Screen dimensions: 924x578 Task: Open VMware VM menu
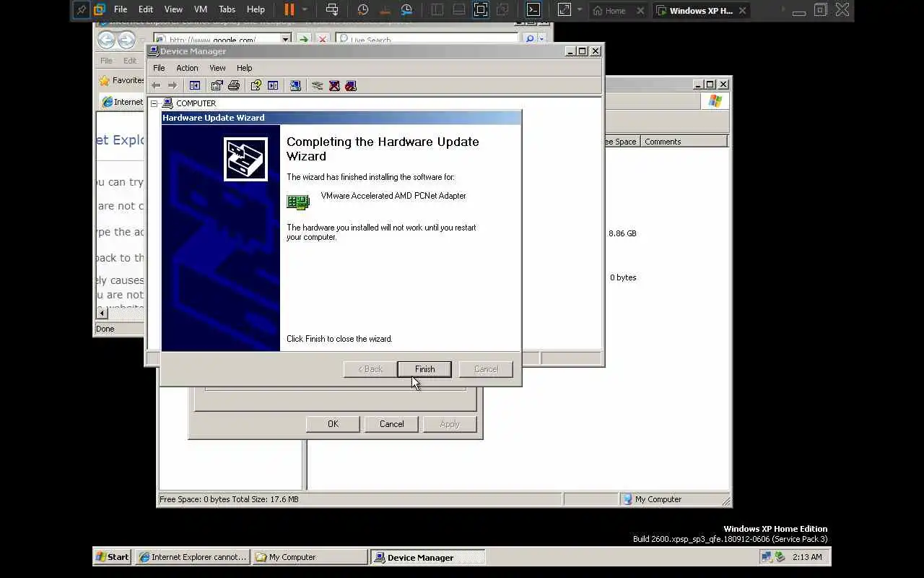click(201, 9)
